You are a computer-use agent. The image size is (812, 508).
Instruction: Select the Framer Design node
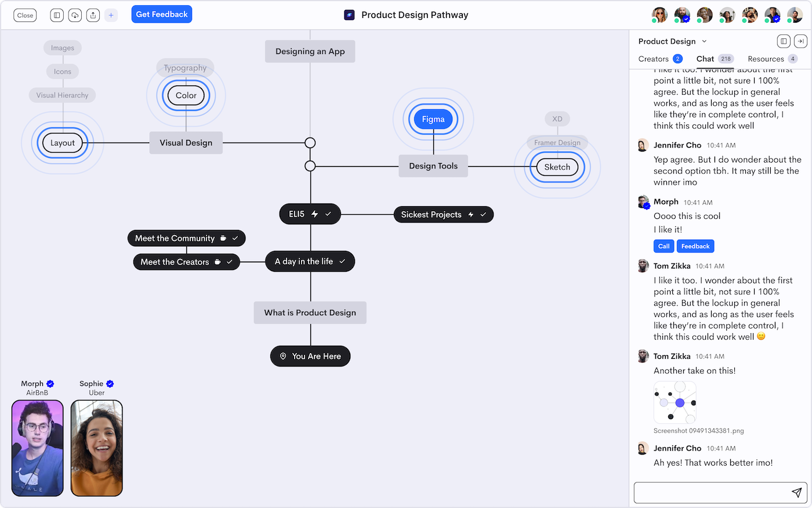(x=557, y=143)
